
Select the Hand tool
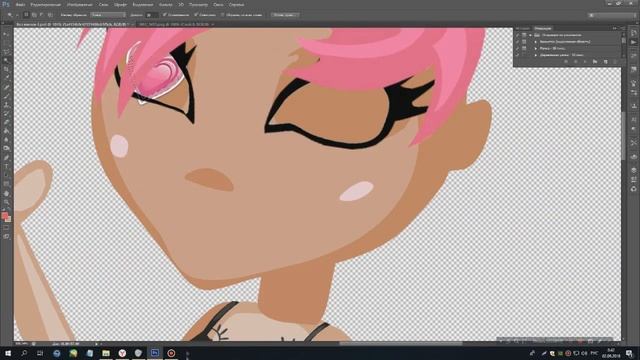tap(6, 193)
